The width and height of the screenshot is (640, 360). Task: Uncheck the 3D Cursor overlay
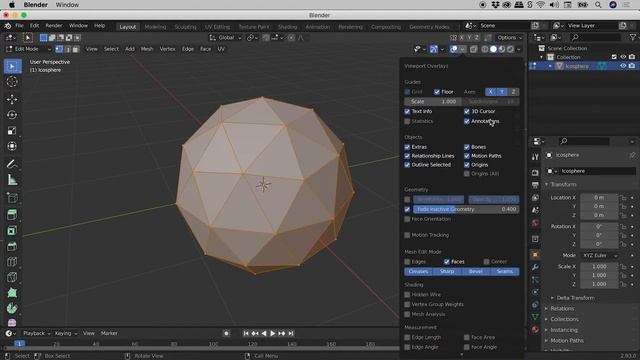(467, 111)
